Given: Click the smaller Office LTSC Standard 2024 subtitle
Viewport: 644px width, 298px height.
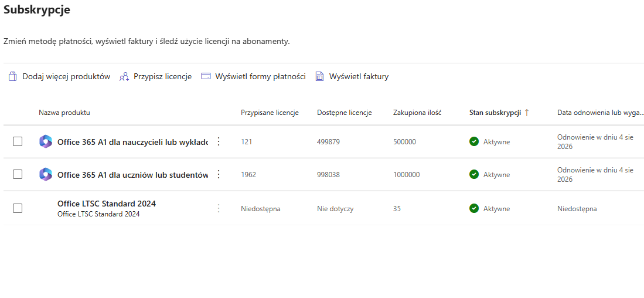Looking at the screenshot, I should [98, 214].
